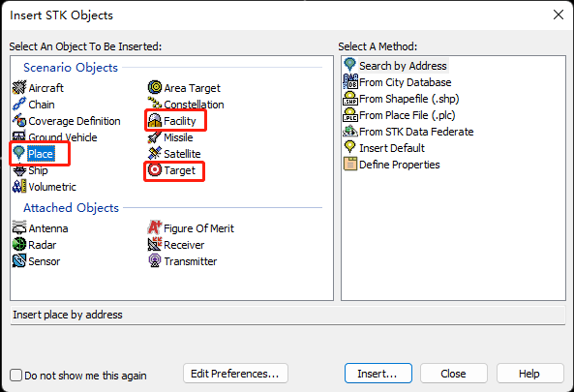Screen dimensions: 574x392
Task: Click the Transmitter label
Action: tap(191, 261)
